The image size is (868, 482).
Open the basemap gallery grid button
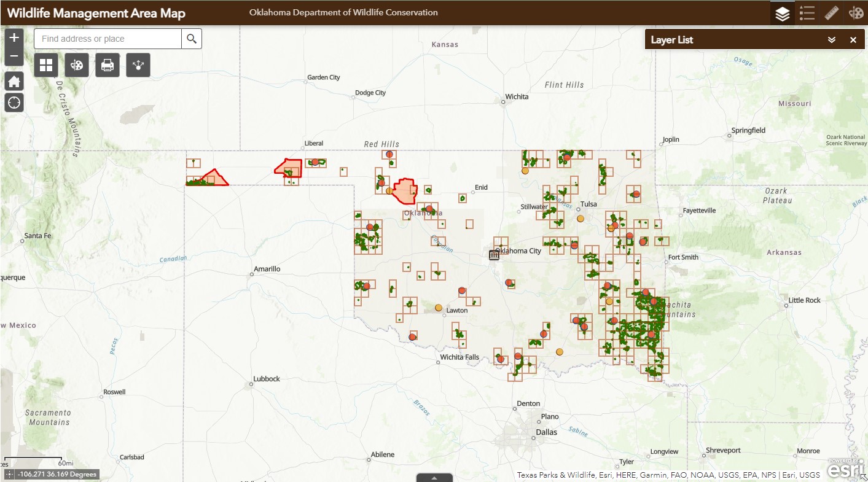pyautogui.click(x=46, y=65)
